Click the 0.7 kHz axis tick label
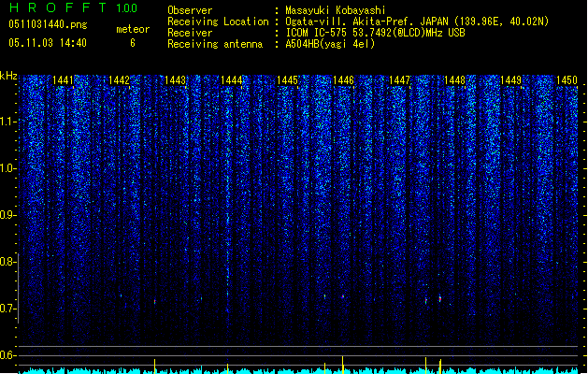This screenshot has height=374, width=588. (8, 309)
